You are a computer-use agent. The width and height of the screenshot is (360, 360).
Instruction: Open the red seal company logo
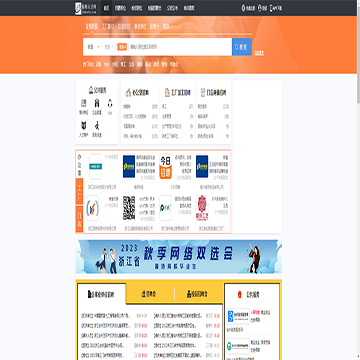coord(202,208)
